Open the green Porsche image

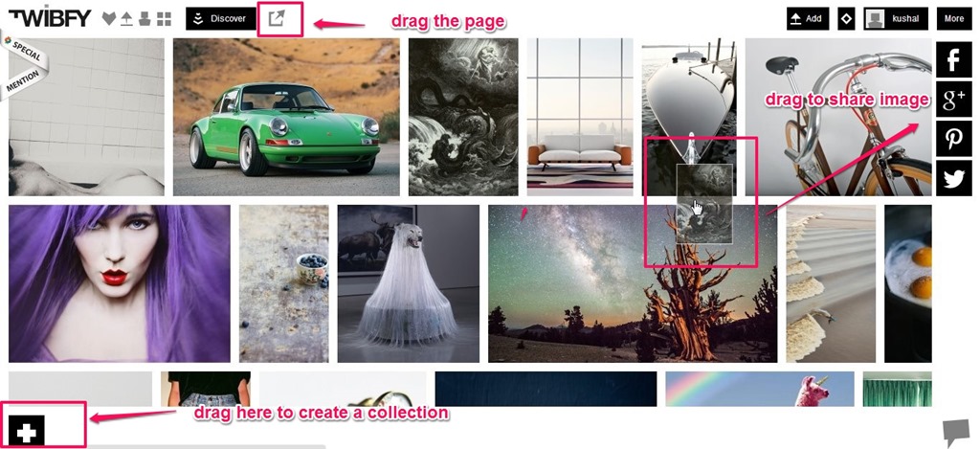[x=286, y=117]
